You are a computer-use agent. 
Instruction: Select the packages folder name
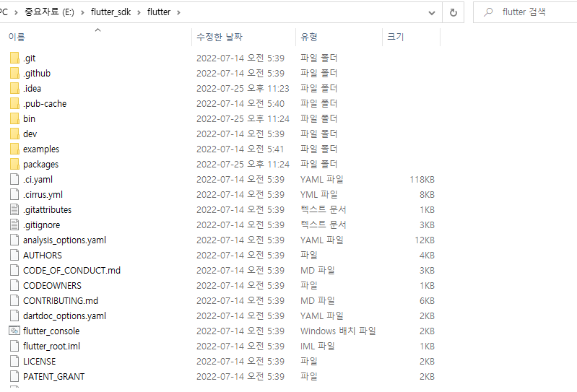(41, 165)
